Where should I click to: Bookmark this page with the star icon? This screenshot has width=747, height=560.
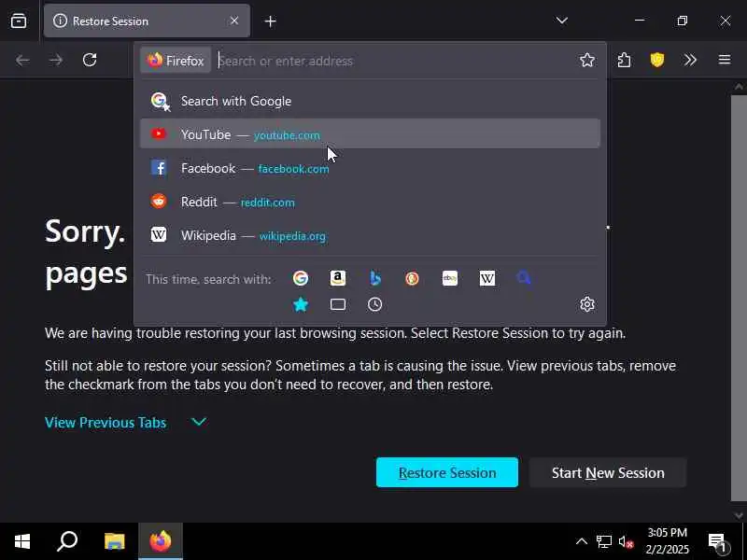coord(587,60)
